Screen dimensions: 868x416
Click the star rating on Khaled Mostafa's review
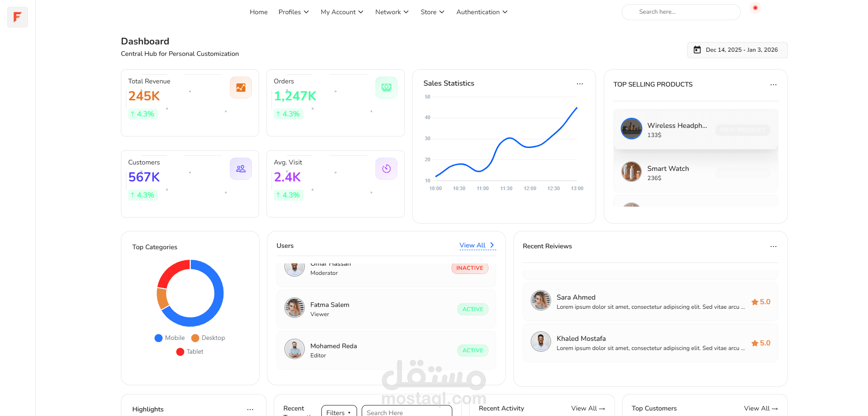coord(761,343)
